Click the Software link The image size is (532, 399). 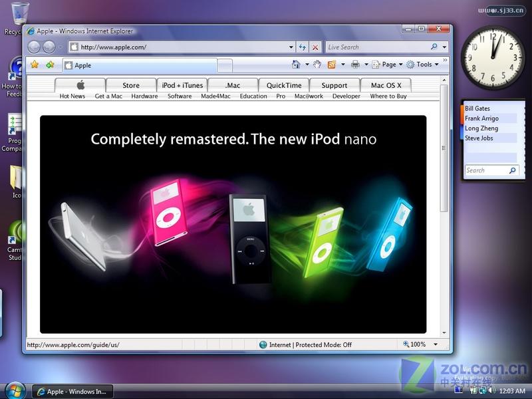[180, 96]
